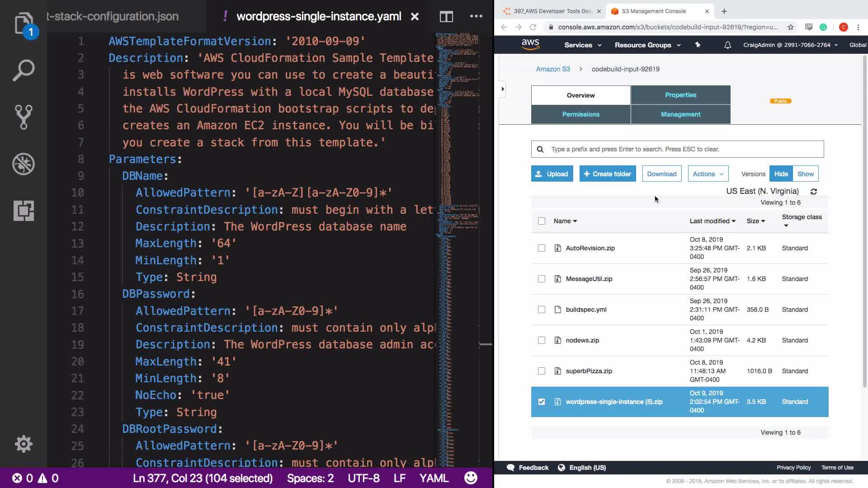868x488 pixels.
Task: Refresh the S3 bucket object list
Action: tap(813, 192)
